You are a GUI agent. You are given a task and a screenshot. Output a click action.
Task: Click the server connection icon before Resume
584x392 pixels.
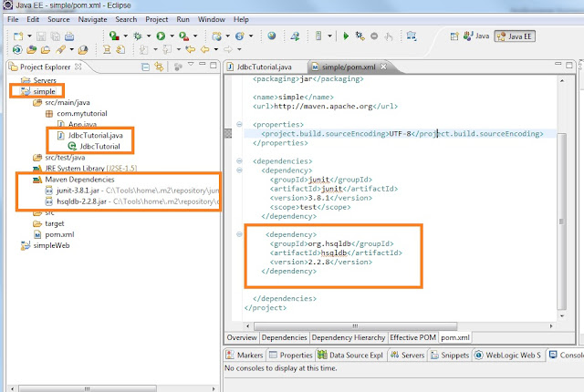[318, 36]
